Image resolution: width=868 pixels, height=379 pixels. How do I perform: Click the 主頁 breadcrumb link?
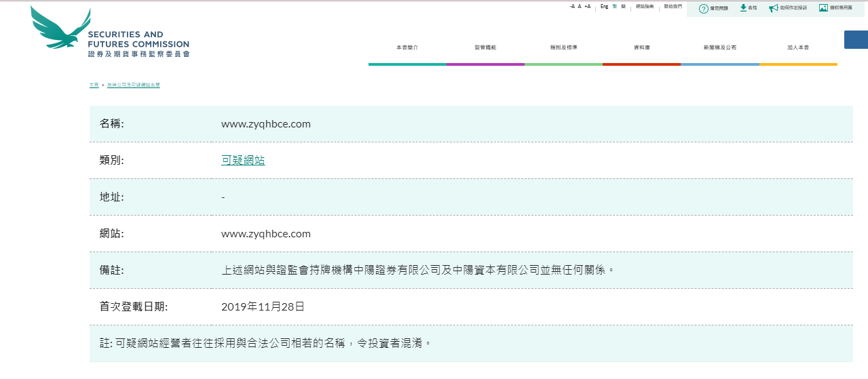[94, 85]
